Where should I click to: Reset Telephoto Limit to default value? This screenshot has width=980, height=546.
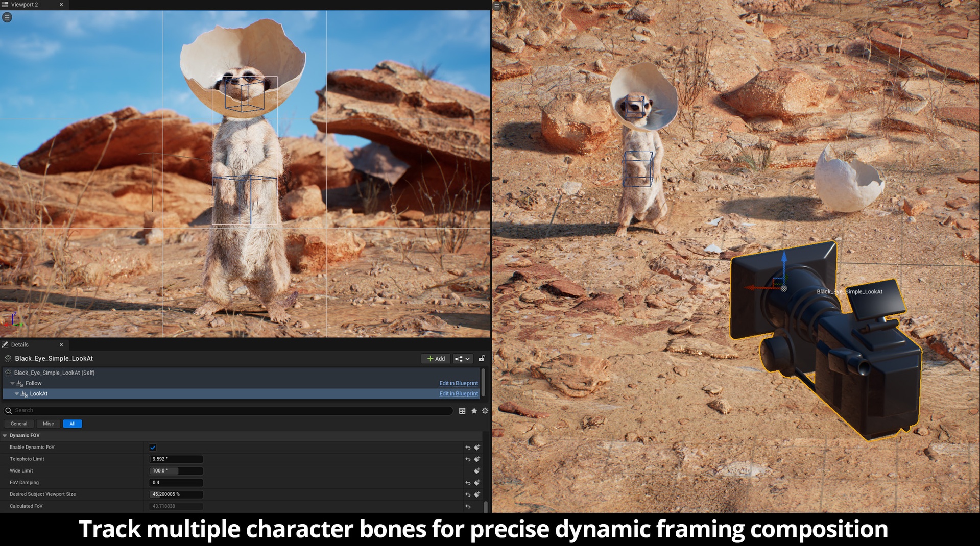[x=468, y=459]
